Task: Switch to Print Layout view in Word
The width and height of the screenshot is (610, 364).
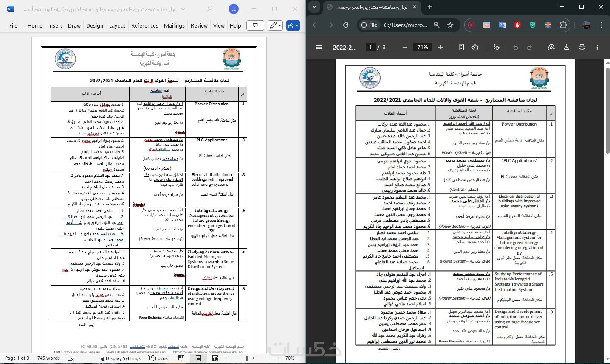Action: (x=198, y=358)
